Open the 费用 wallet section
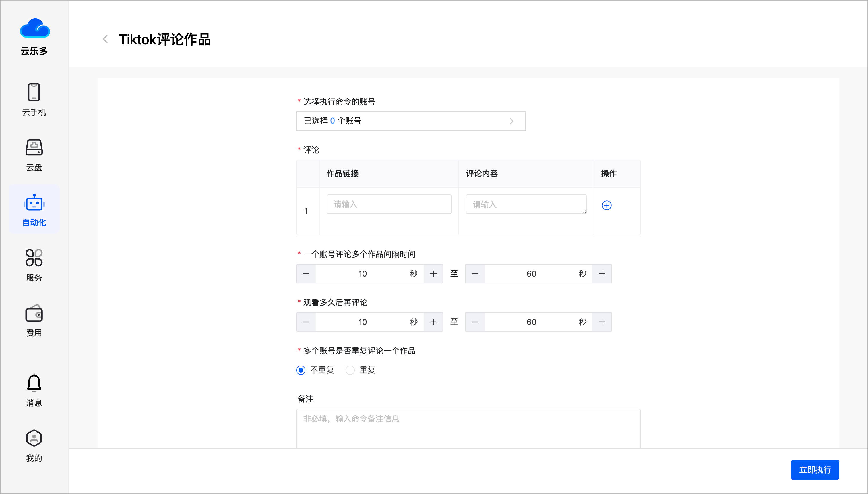 (34, 320)
